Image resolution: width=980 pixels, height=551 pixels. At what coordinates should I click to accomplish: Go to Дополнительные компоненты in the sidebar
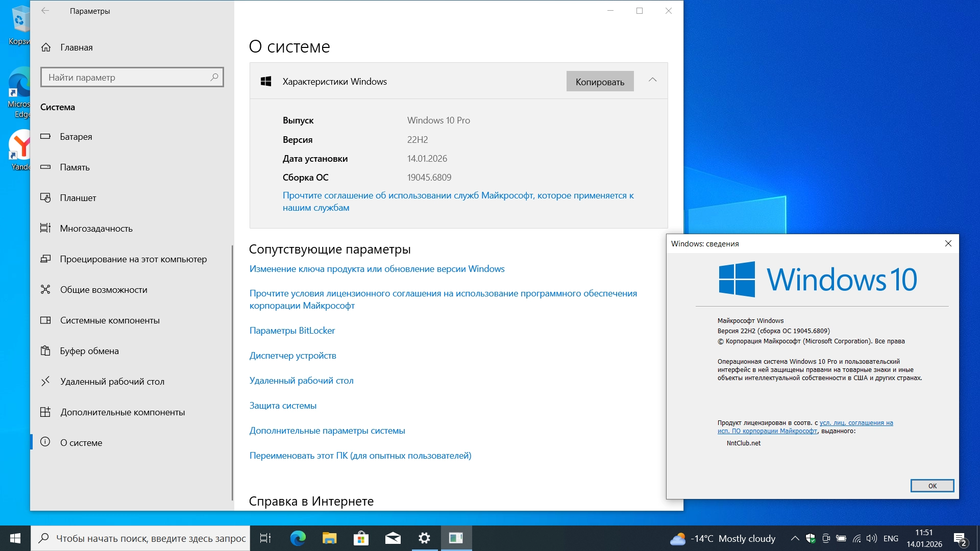point(122,412)
